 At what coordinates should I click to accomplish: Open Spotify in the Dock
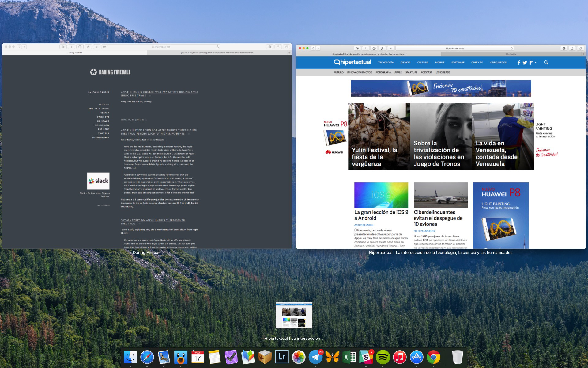coord(383,357)
